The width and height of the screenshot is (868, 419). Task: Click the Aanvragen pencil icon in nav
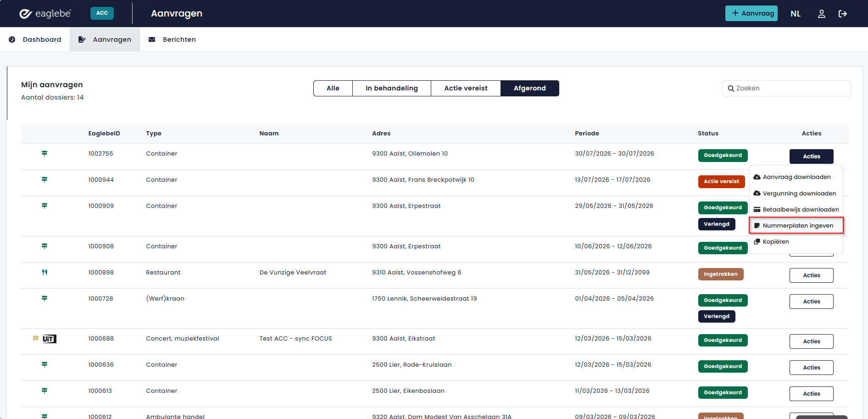[82, 39]
